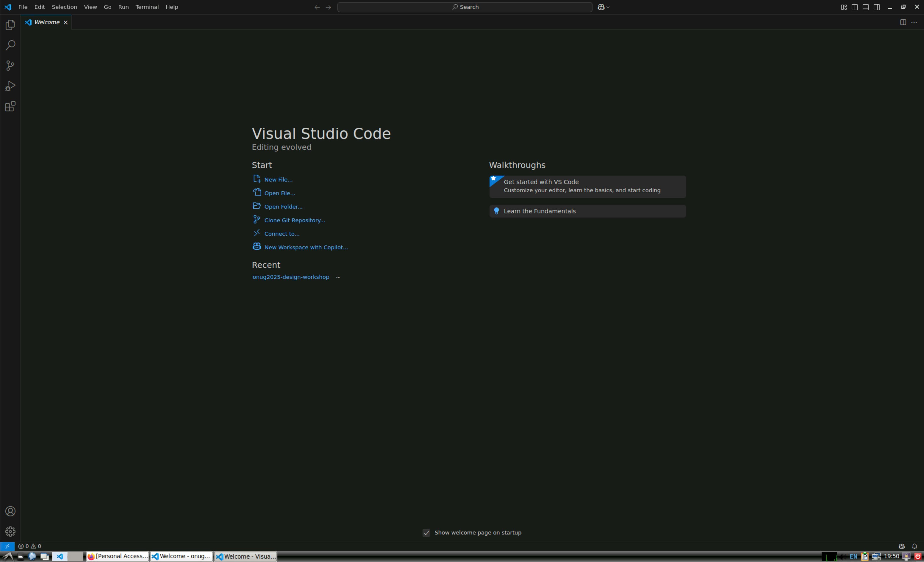The image size is (924, 562).
Task: Open the Run and Debug view
Action: coord(10,86)
